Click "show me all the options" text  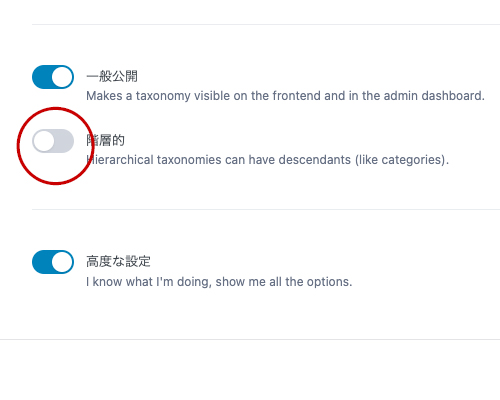(284, 282)
